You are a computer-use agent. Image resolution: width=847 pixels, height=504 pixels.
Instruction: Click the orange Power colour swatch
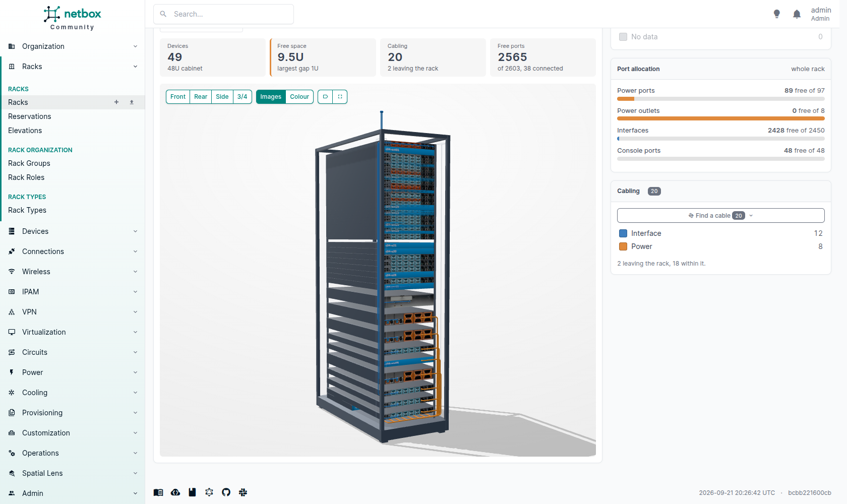pyautogui.click(x=623, y=246)
